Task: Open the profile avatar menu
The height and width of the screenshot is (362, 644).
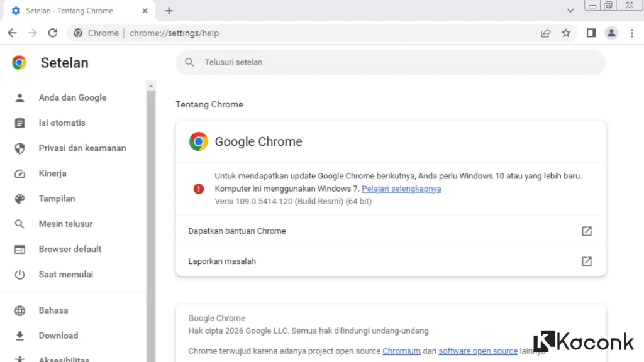Action: [x=611, y=33]
